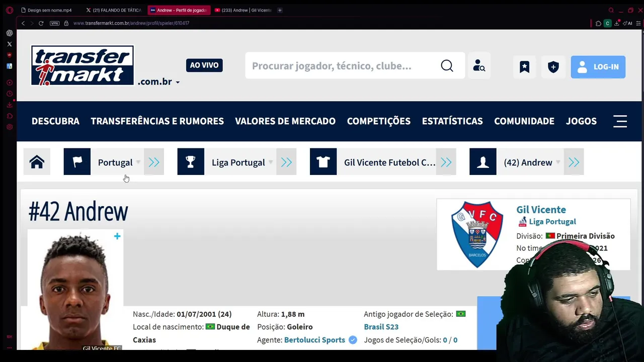Screen dimensions: 644x362
Task: Open the extensions cube icon
Action: [598, 23]
